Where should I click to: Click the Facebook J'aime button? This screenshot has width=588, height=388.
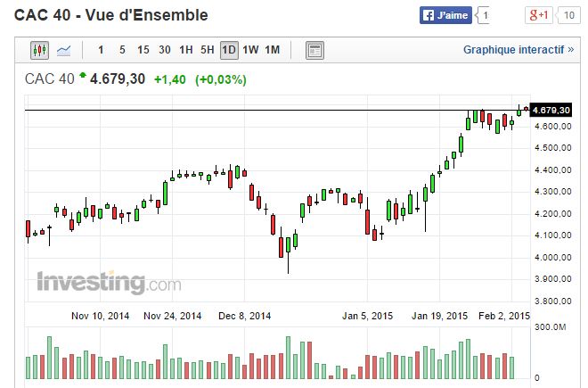point(447,15)
